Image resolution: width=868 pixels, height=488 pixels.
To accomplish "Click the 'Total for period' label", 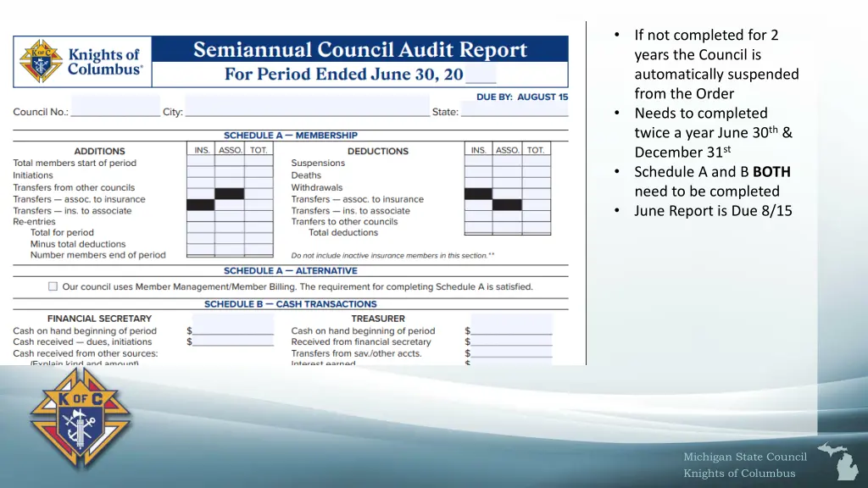I will (62, 232).
